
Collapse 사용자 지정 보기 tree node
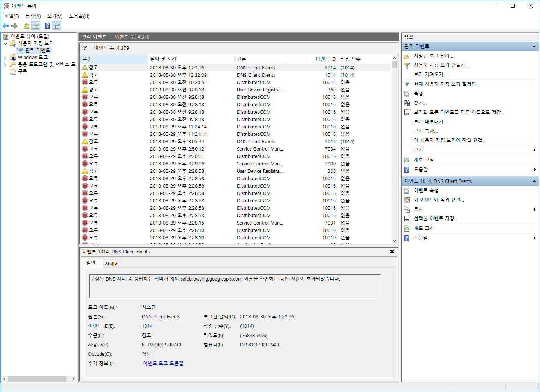click(x=5, y=44)
